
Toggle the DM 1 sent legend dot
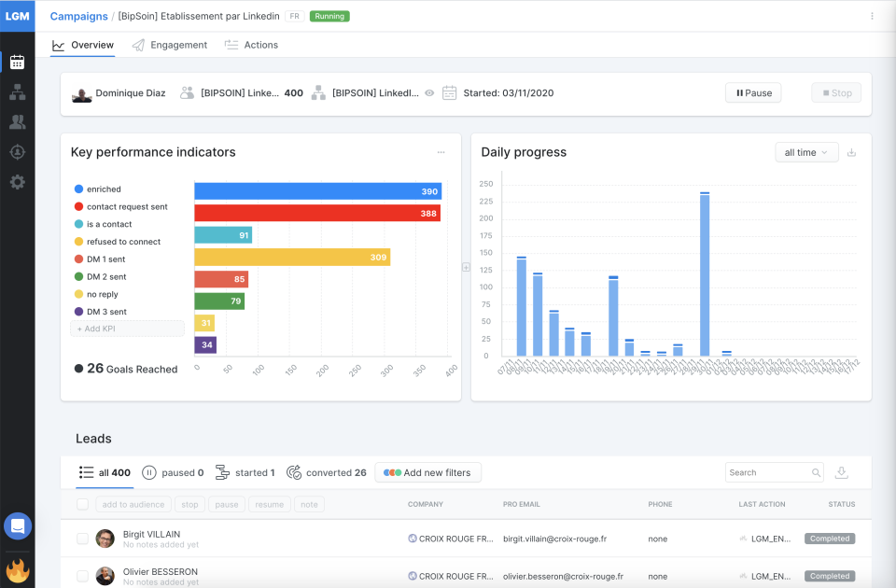[x=78, y=259]
